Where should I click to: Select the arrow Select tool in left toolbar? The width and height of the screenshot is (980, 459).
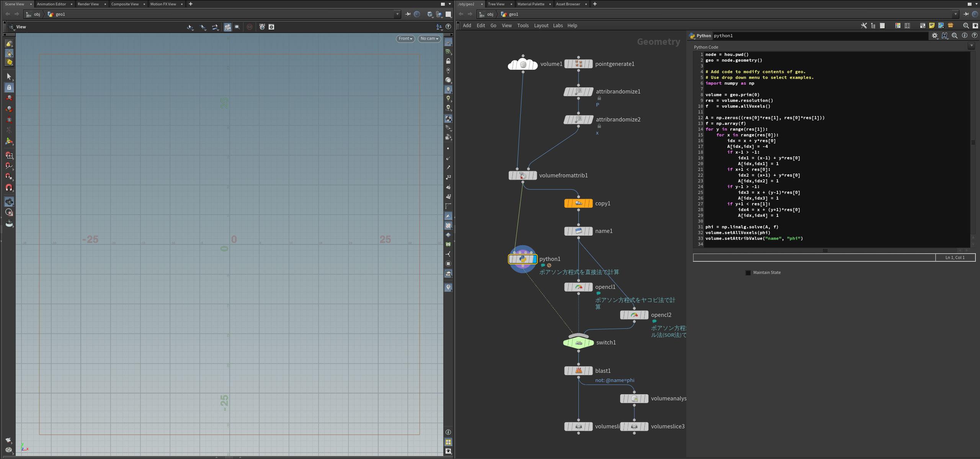(x=9, y=77)
